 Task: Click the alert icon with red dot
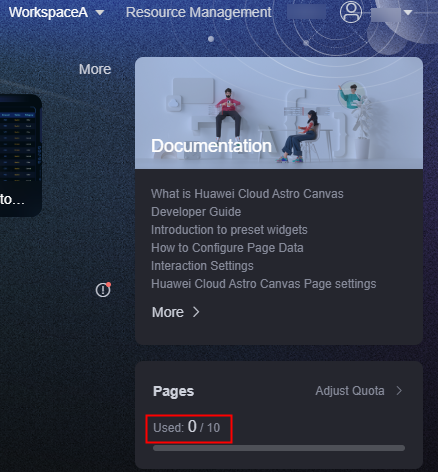103,290
